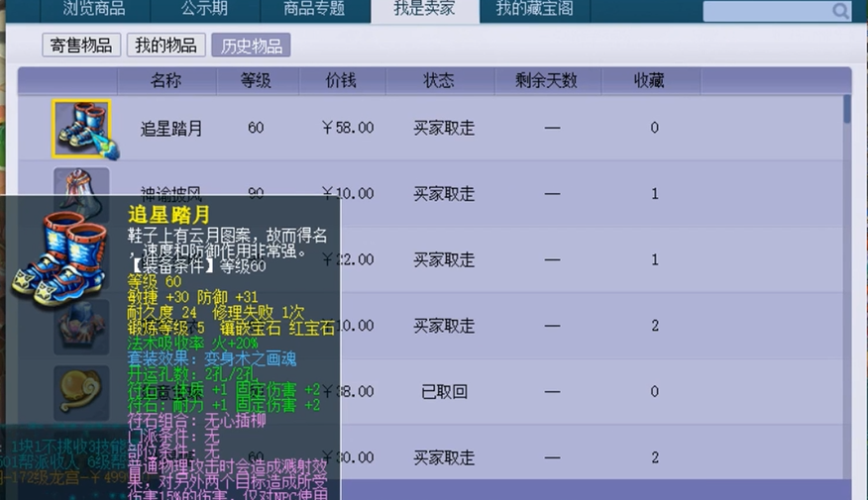
Task: Click the yellow 追星踏月 tooltip title
Action: pos(168,215)
